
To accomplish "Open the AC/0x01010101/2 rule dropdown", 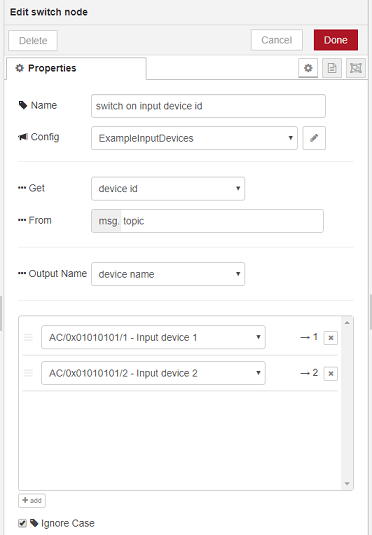I will click(x=153, y=373).
